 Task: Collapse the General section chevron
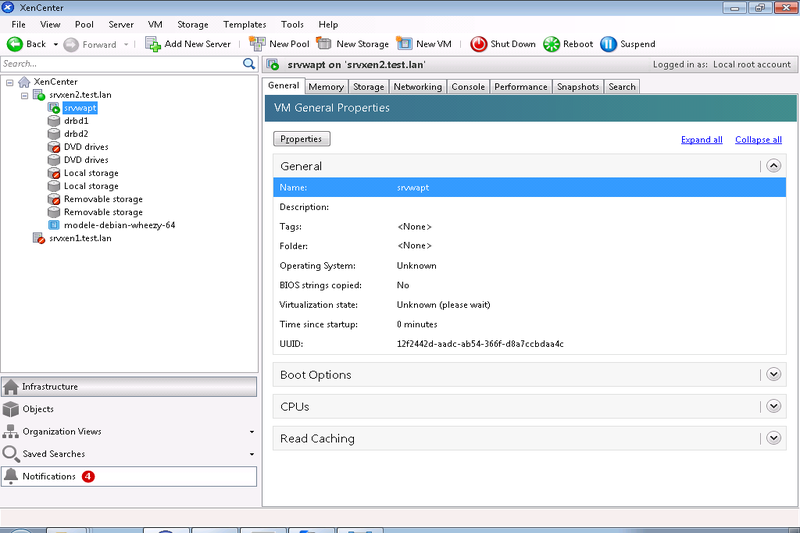click(x=773, y=166)
